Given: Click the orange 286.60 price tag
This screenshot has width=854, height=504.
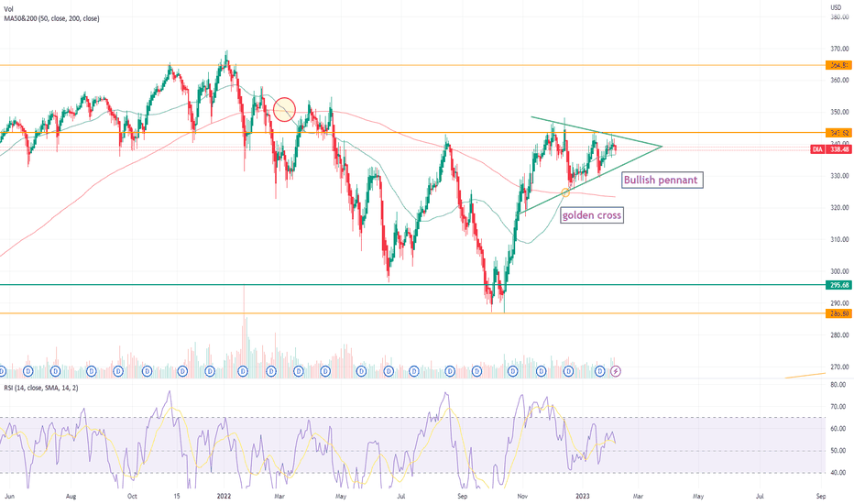Looking at the screenshot, I should click(x=838, y=313).
